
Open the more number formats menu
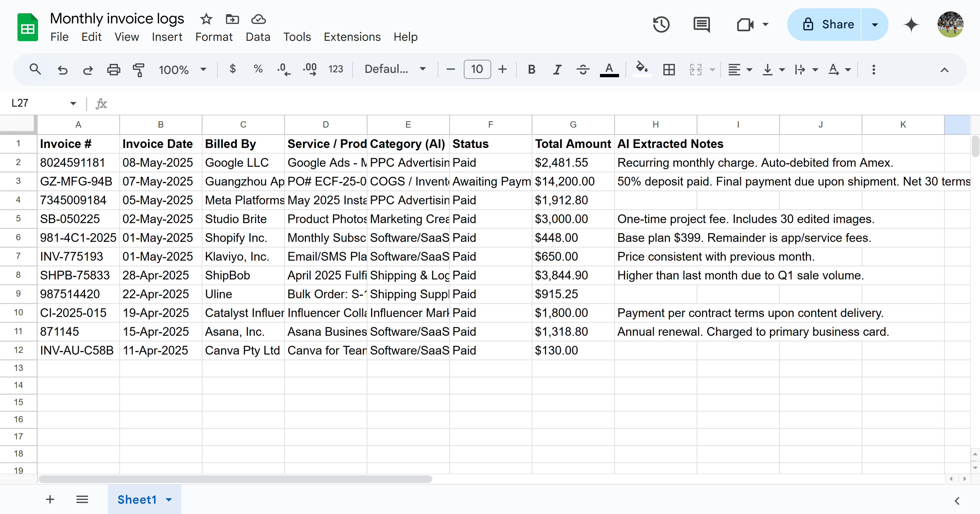click(336, 69)
